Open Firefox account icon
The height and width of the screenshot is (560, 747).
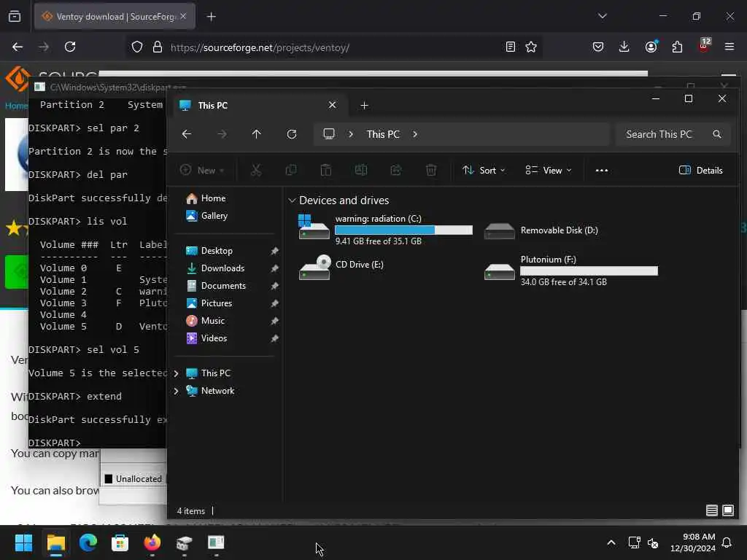pyautogui.click(x=651, y=47)
